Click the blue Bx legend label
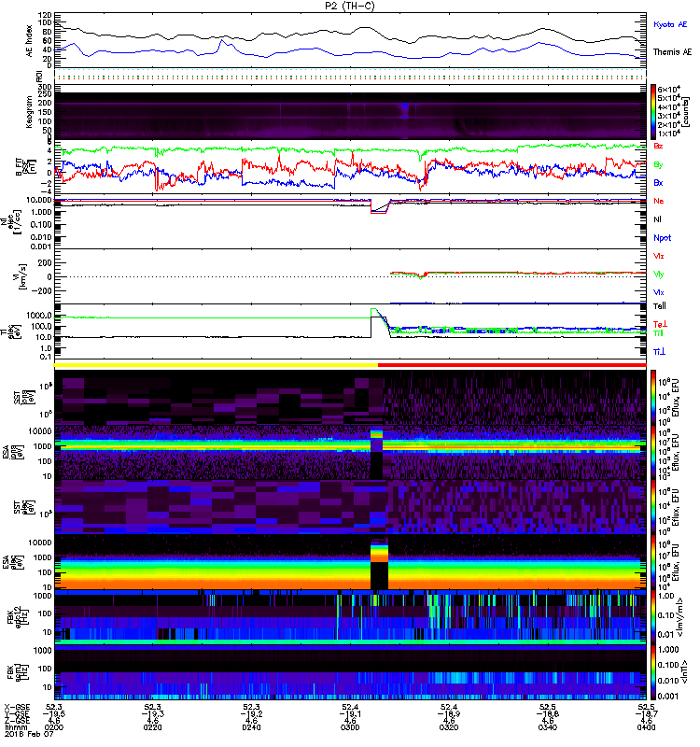Viewport: 700px width, 747px height. 658,183
